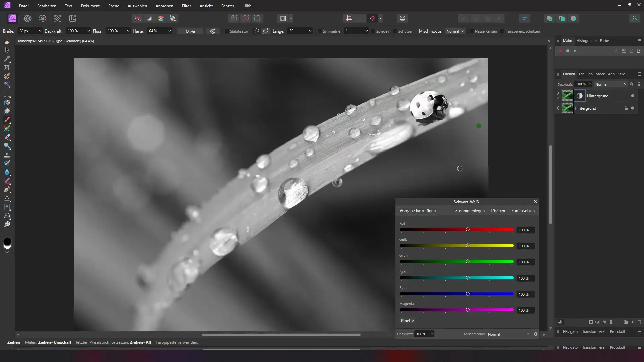Toggle visibility of the adjustment Hintergrund layer
This screenshot has height=362, width=644.
[x=633, y=96]
